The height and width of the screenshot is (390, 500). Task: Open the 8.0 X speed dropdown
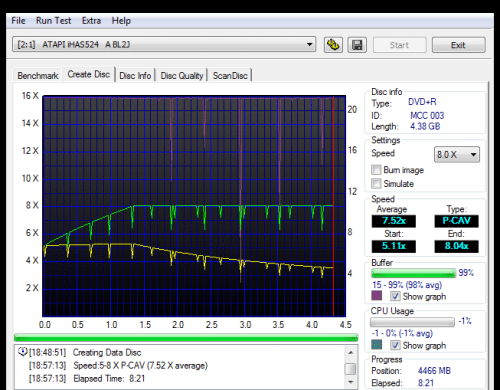pyautogui.click(x=457, y=154)
